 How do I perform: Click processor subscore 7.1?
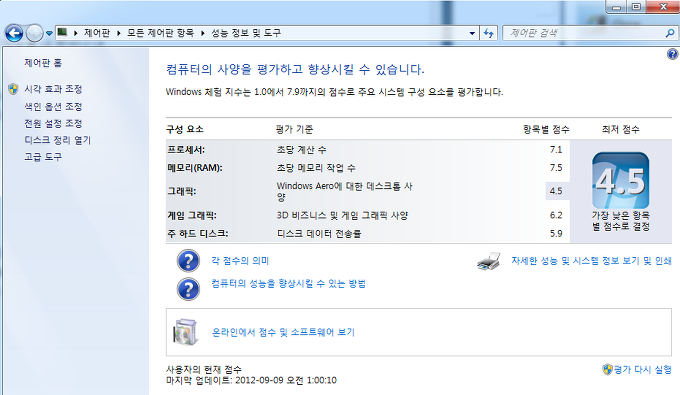pos(556,150)
